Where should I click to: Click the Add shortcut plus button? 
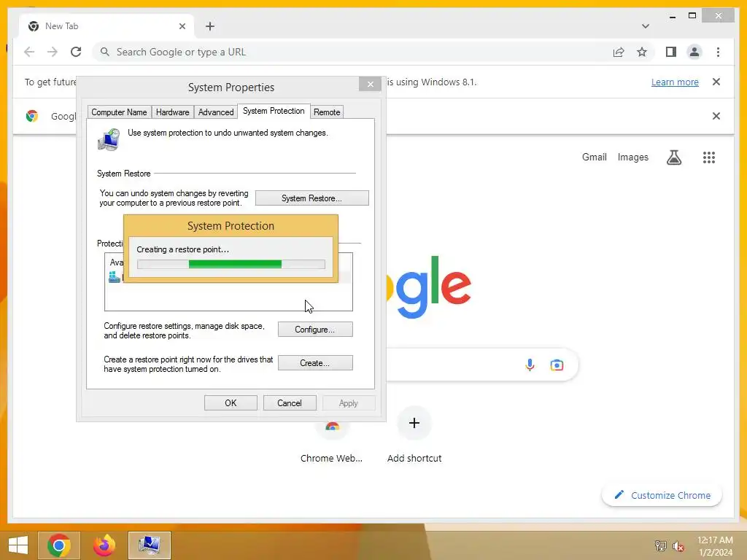(414, 423)
